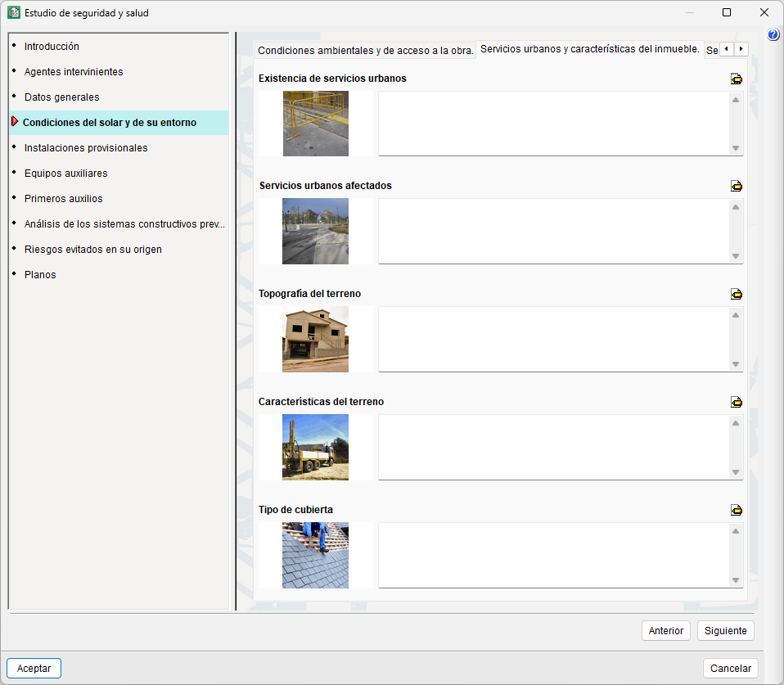Click scroll-up arrow in Tipo de cubierta field
784x685 pixels.
pyautogui.click(x=736, y=531)
